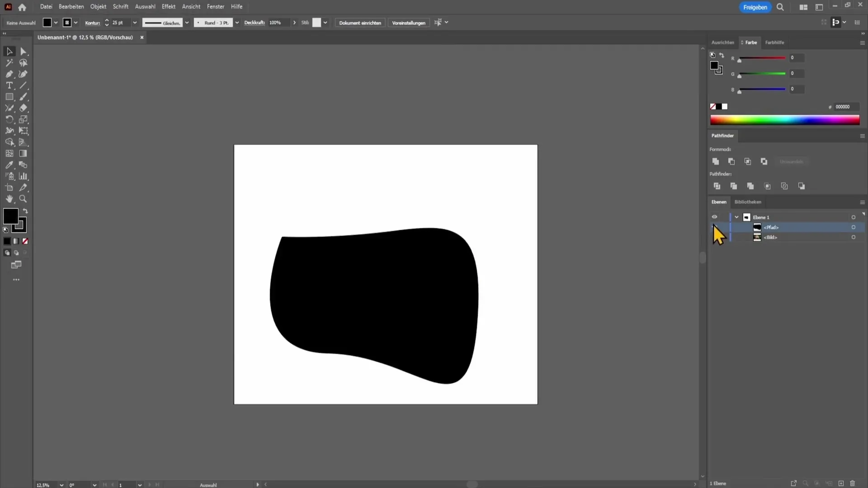This screenshot has height=488, width=868.
Task: Switch to the Bibliotheken tab
Action: coord(748,202)
